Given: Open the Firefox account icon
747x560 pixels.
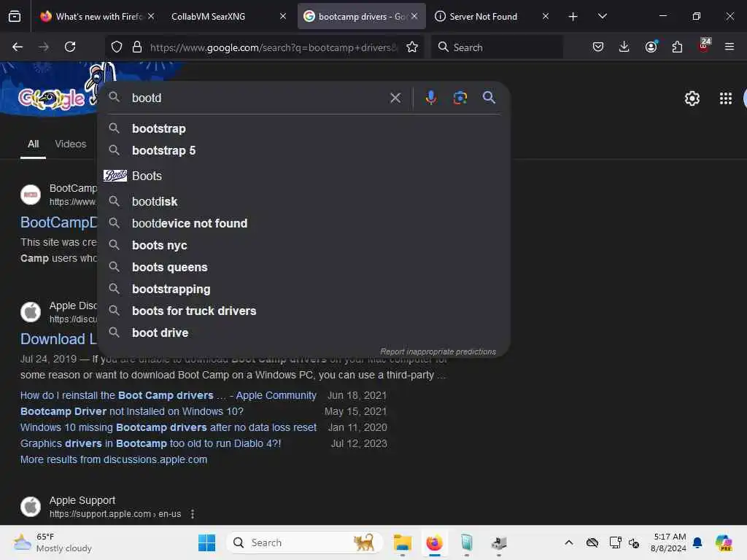Looking at the screenshot, I should tap(651, 47).
